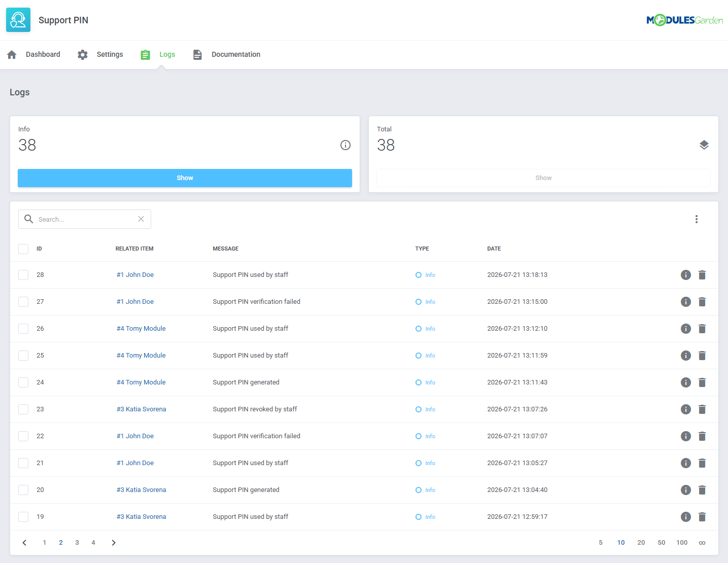Check the box for log ID 25
Viewport: 728px width, 563px height.
pos(23,356)
